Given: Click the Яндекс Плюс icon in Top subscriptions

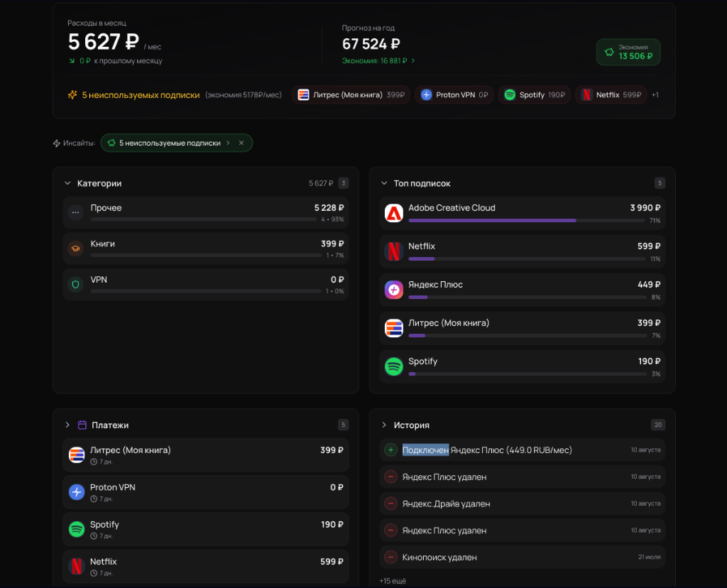Looking at the screenshot, I should (393, 290).
